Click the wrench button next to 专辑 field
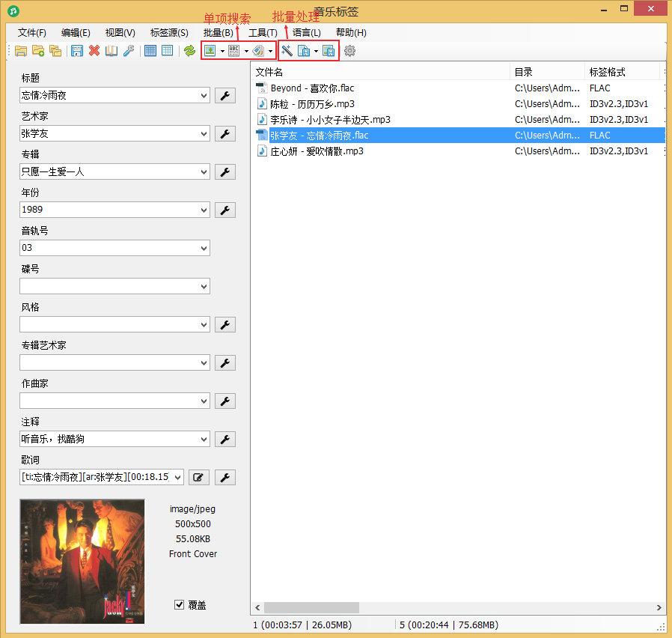 coord(225,171)
